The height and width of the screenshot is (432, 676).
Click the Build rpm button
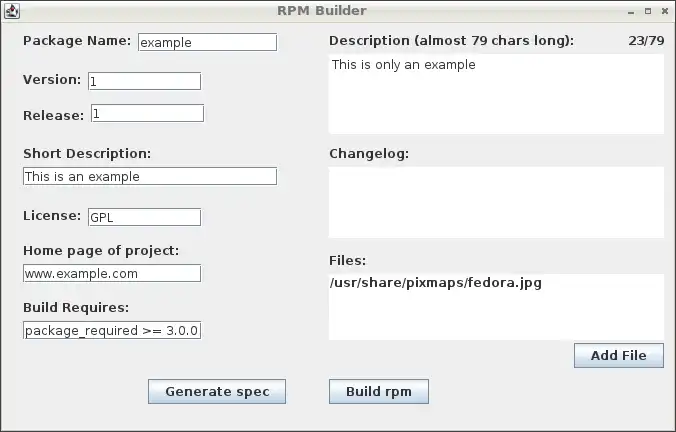[379, 391]
